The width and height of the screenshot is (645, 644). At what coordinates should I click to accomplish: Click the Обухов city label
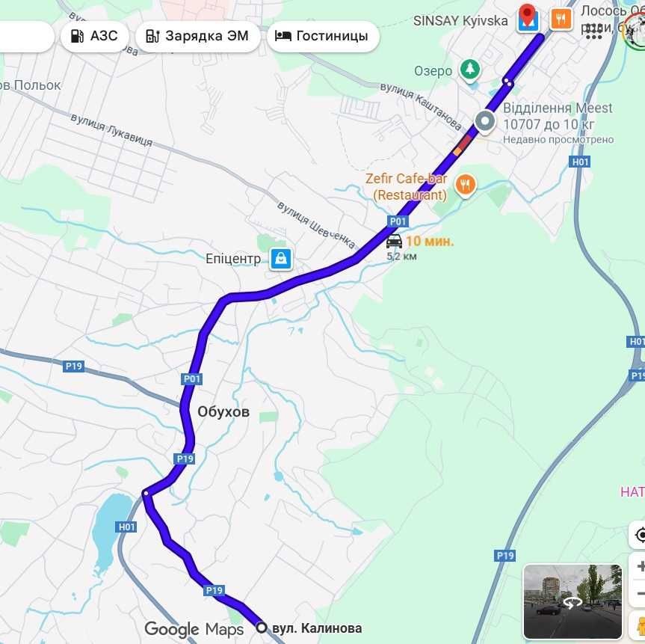coord(223,412)
